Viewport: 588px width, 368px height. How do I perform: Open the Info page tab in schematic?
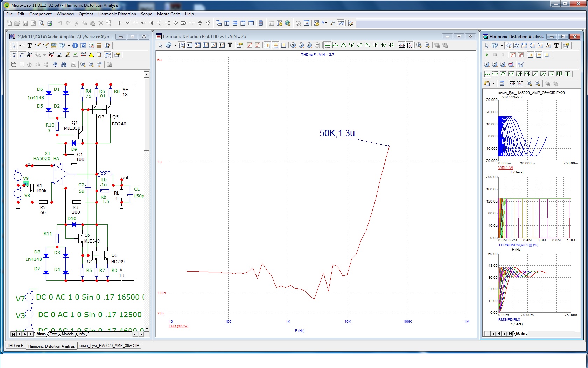pos(82,334)
